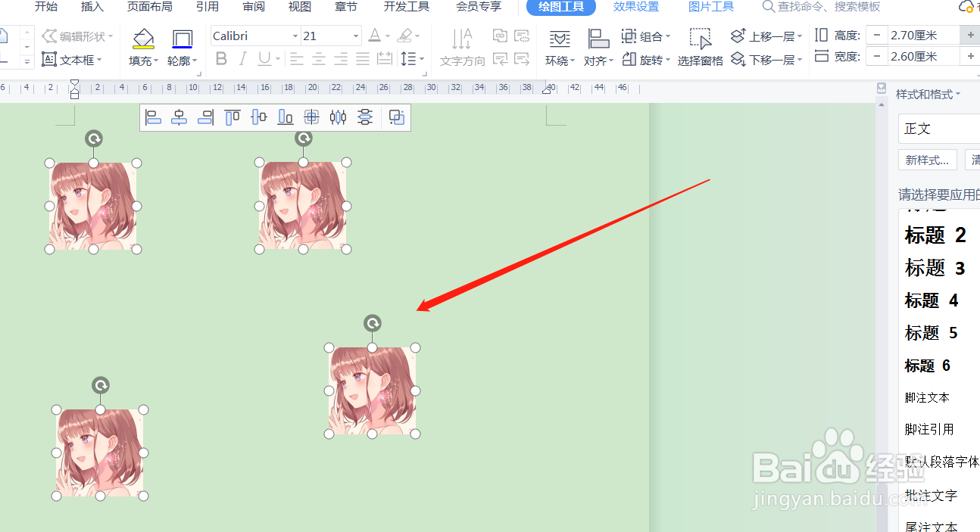
Task: Open the Insert (插入) tab
Action: click(92, 7)
